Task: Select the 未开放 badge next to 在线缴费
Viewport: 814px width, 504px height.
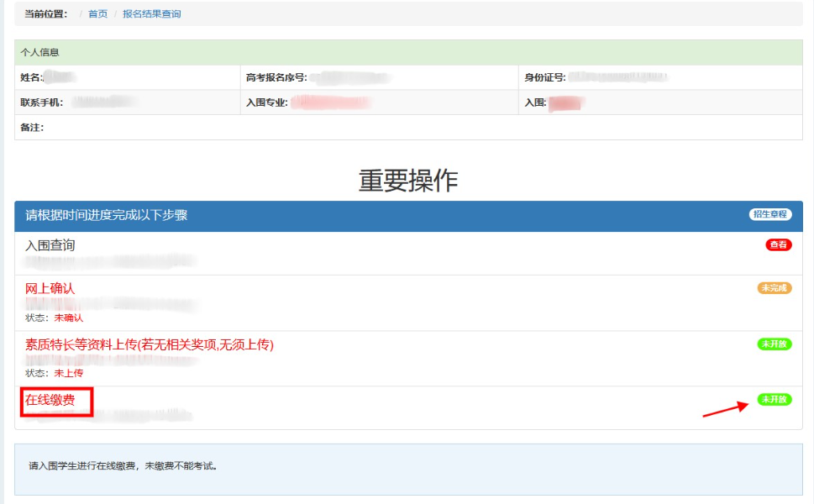Action: click(x=775, y=400)
